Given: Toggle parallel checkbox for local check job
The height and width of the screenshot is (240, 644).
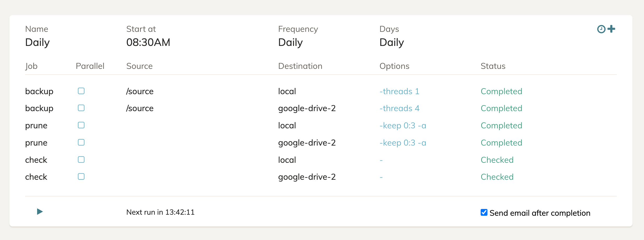Looking at the screenshot, I should pyautogui.click(x=81, y=160).
